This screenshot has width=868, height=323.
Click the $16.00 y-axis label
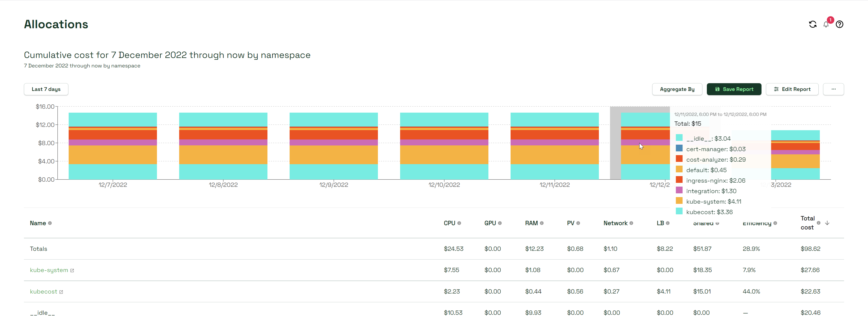(x=45, y=107)
